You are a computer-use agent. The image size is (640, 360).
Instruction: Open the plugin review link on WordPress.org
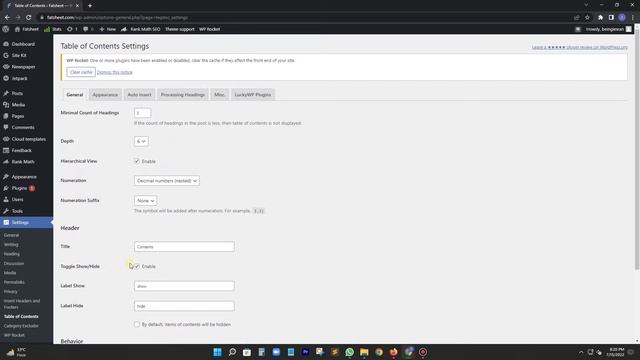pos(580,47)
